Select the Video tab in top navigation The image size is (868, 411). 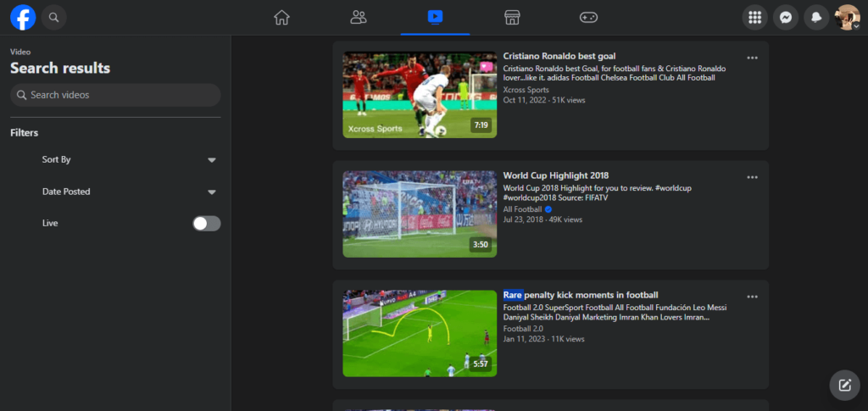[x=435, y=17]
